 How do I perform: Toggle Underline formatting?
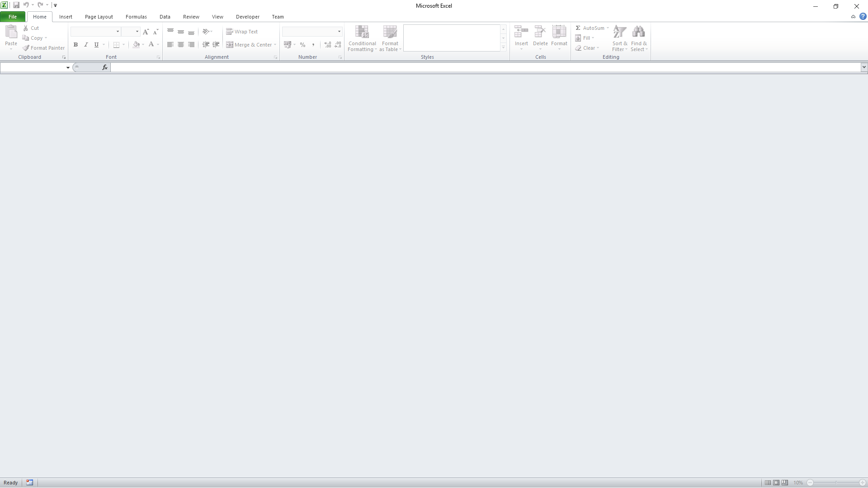96,45
